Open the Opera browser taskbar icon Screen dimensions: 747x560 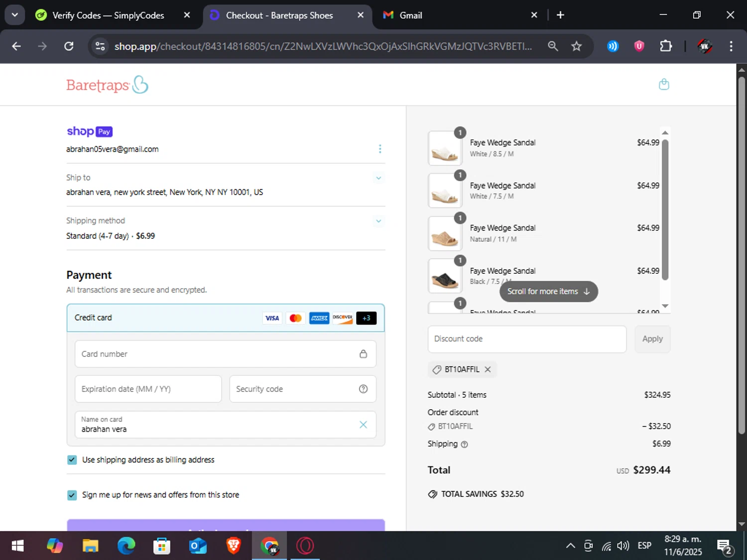(x=305, y=546)
